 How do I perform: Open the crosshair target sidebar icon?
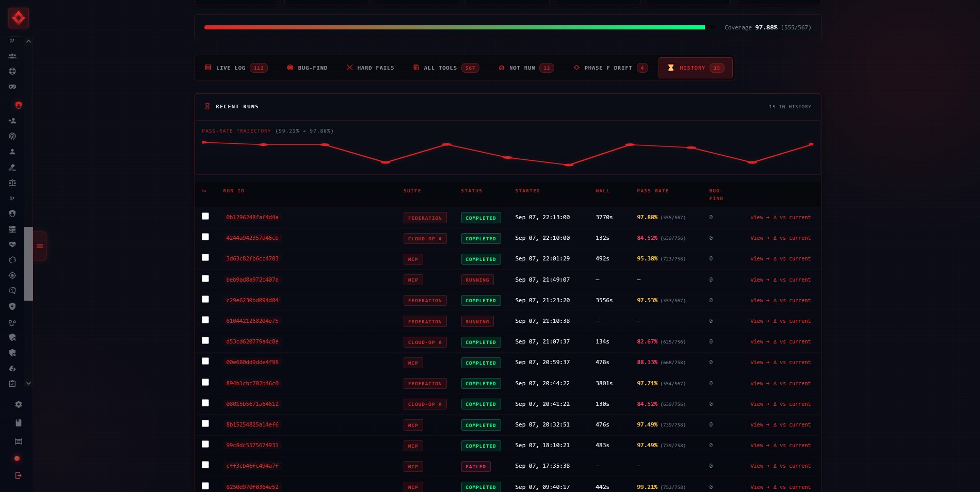(x=12, y=275)
